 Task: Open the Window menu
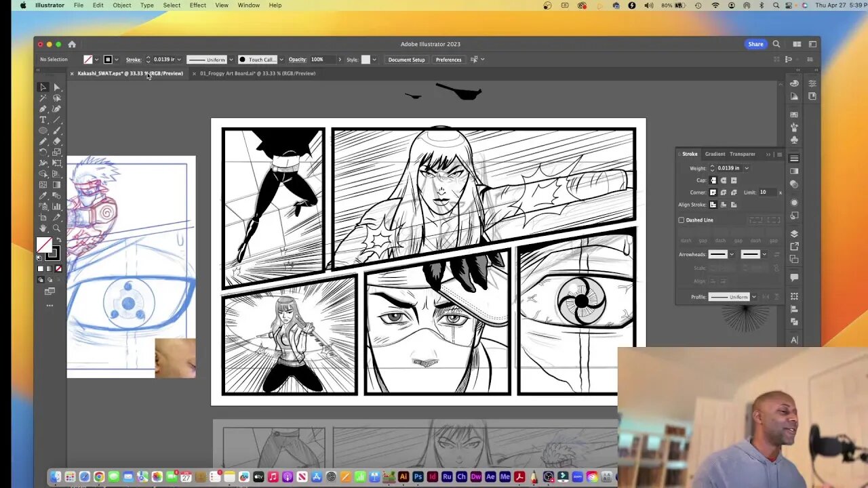coord(248,5)
